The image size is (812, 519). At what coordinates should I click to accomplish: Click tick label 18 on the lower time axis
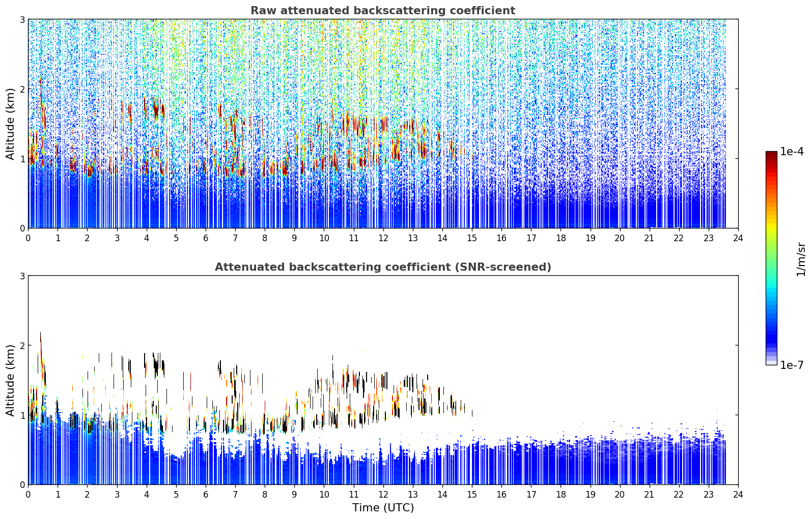pyautogui.click(x=561, y=495)
